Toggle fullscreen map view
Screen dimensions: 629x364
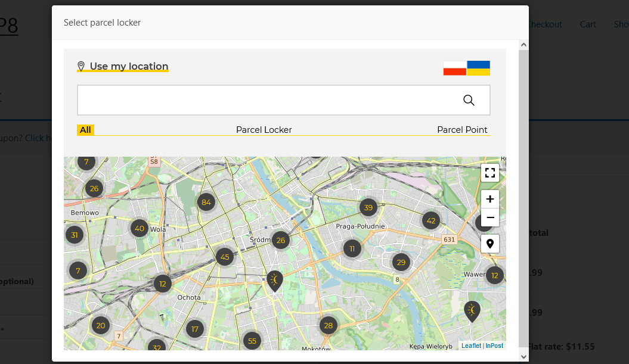click(x=490, y=173)
